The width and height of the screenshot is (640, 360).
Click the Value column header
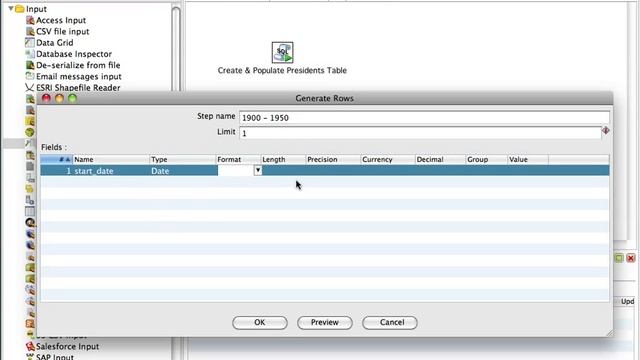[528, 159]
